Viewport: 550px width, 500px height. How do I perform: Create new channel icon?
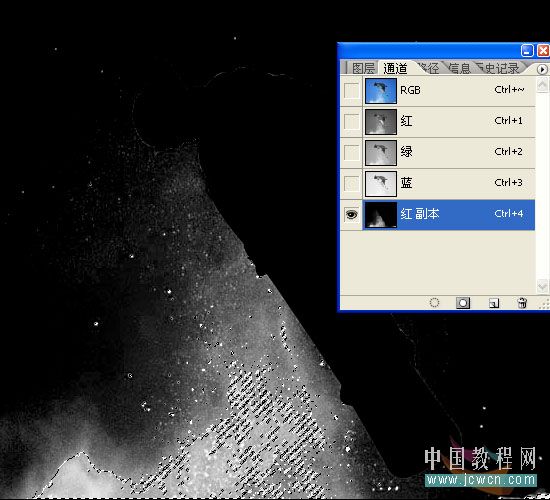click(494, 303)
